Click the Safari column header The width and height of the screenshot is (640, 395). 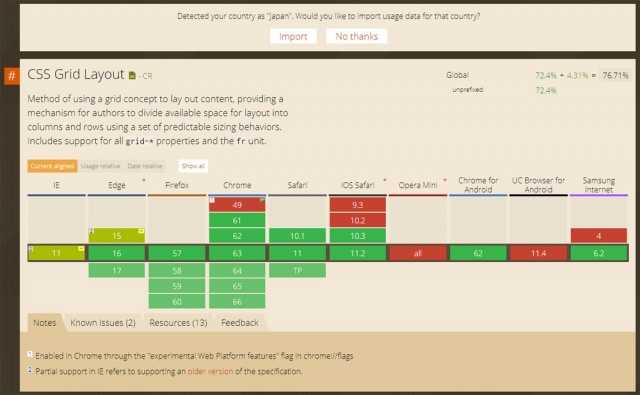298,185
